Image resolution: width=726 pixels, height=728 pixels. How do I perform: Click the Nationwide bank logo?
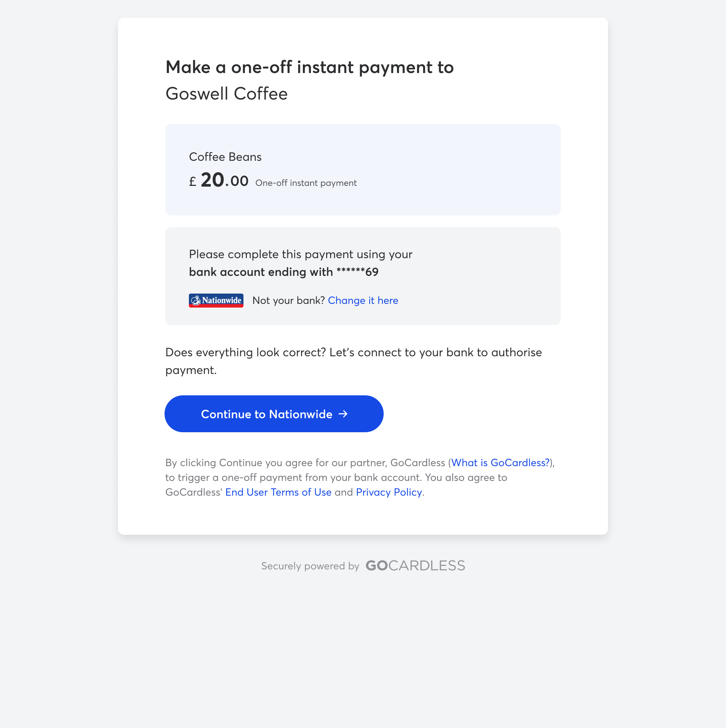[x=216, y=300]
